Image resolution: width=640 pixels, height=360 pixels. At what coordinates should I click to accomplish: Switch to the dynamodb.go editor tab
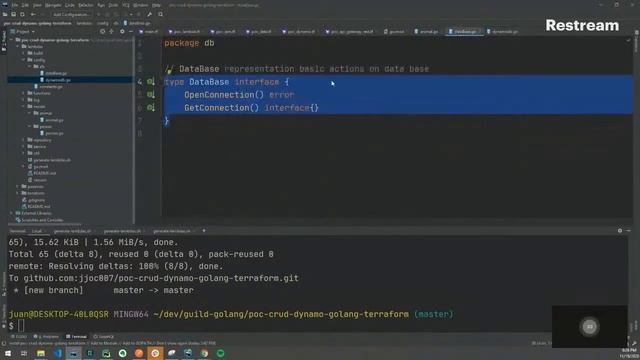503,31
